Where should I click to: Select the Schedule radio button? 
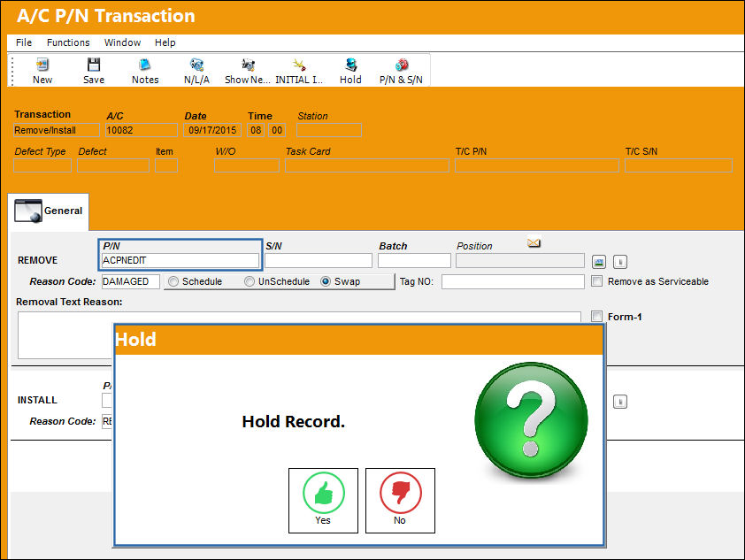click(173, 281)
